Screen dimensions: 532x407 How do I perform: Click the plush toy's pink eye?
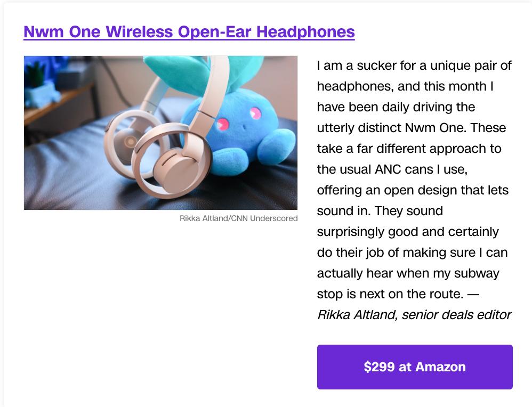(255, 113)
